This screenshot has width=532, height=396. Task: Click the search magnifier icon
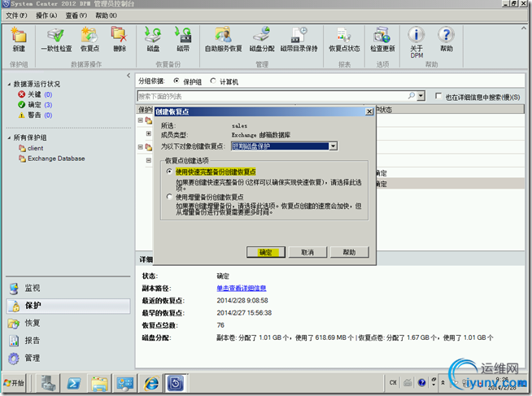click(x=412, y=96)
